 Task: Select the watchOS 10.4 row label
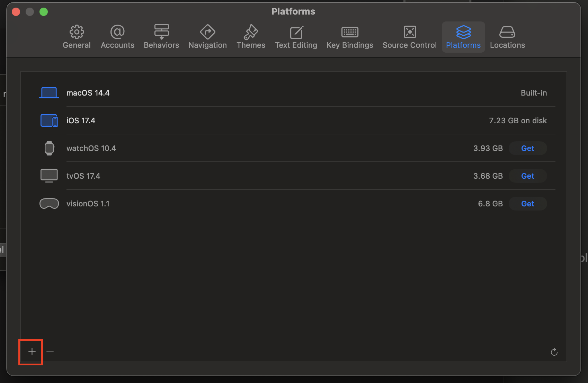[x=91, y=148]
